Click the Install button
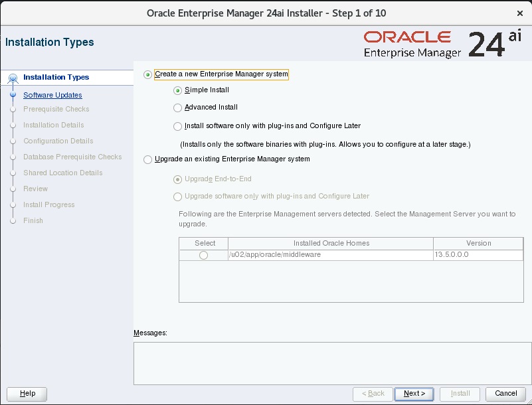532x405 pixels. point(460,394)
